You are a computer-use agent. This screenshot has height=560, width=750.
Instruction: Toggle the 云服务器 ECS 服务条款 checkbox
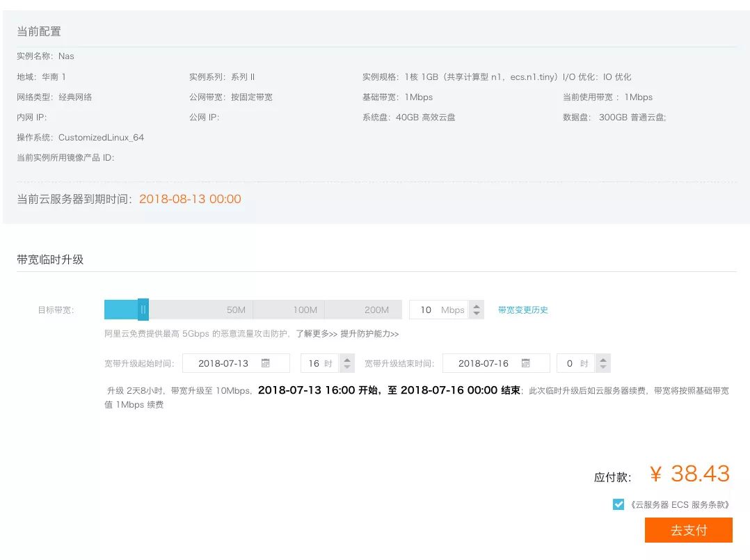click(618, 504)
